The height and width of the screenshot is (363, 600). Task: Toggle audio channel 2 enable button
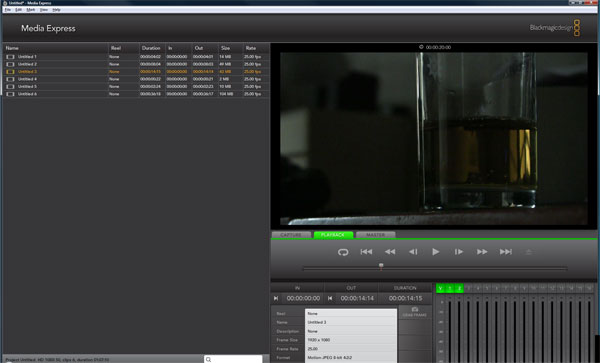[x=459, y=288]
